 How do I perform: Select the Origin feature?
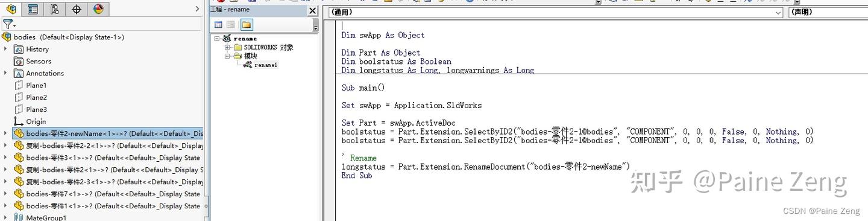pyautogui.click(x=30, y=121)
